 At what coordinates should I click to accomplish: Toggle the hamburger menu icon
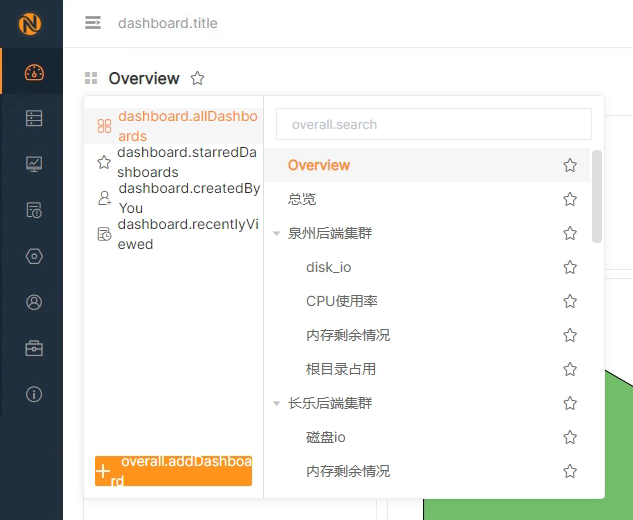tap(93, 23)
